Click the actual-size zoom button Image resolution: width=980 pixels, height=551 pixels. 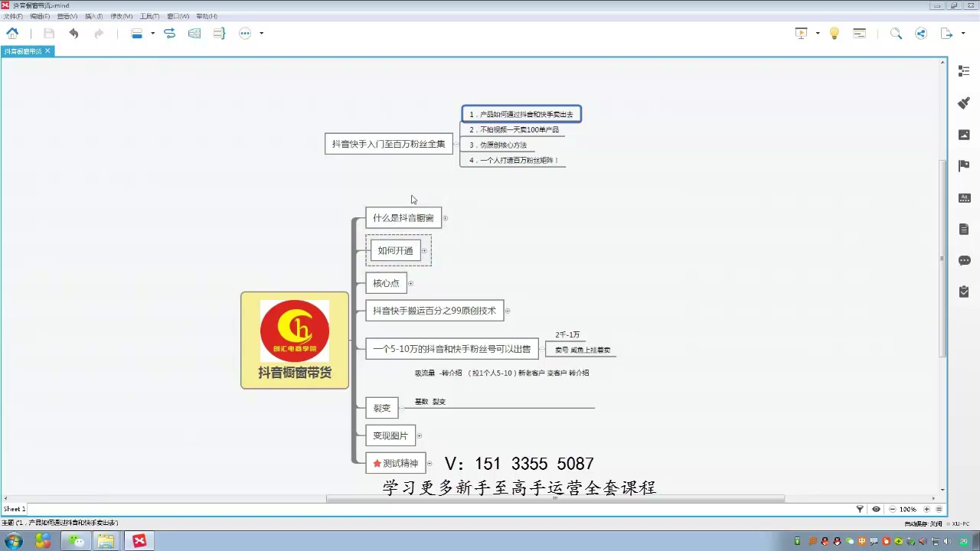[939, 509]
